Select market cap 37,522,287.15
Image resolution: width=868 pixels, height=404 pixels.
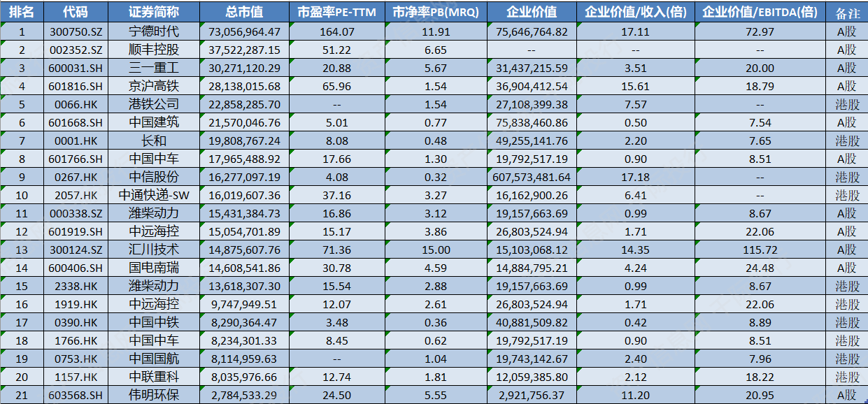pos(244,50)
